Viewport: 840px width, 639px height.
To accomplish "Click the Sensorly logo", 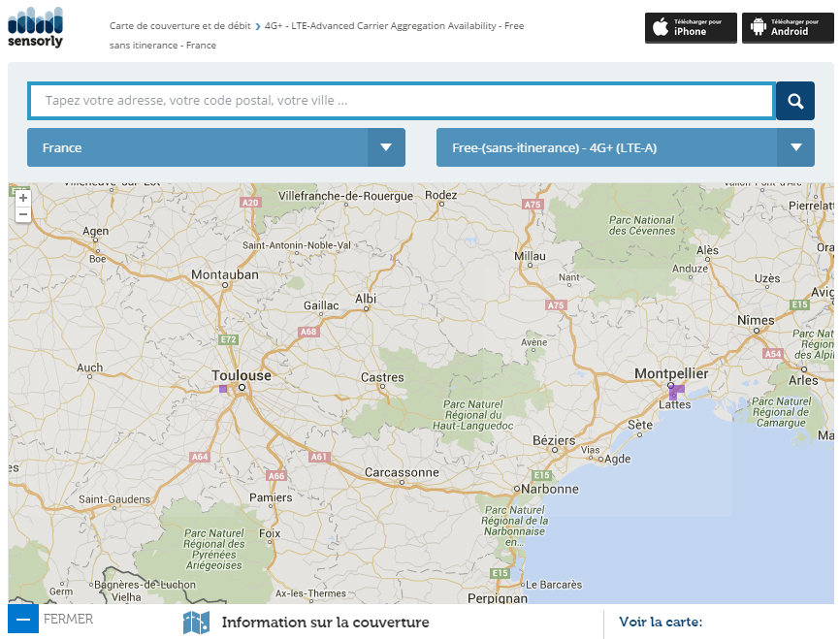I will click(35, 27).
